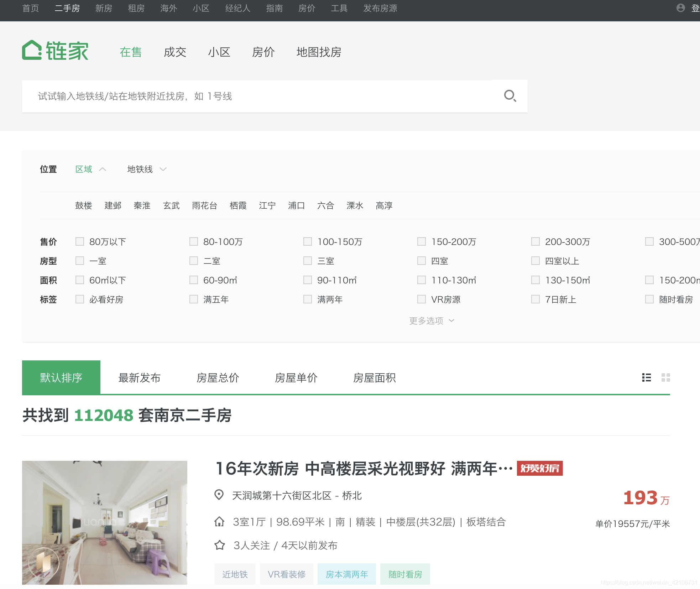Click the location pin icon beside 天润城第十六街区北区
This screenshot has height=589, width=700.
(219, 495)
